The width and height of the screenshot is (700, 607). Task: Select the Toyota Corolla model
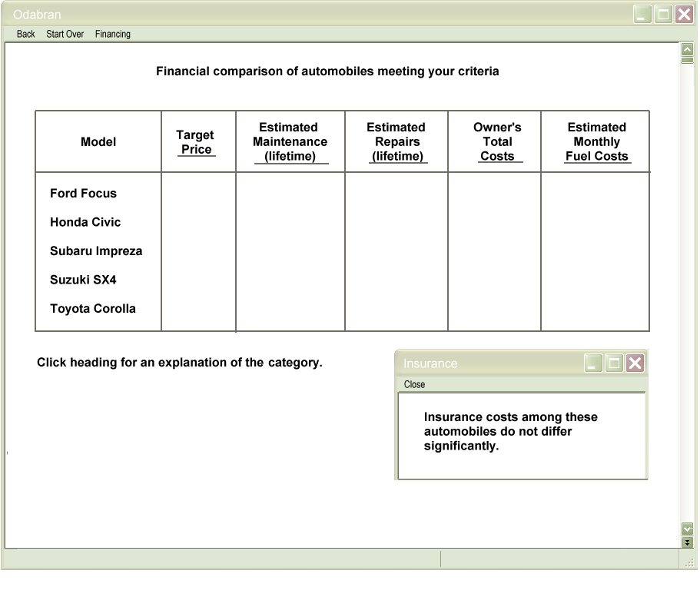[x=92, y=308]
